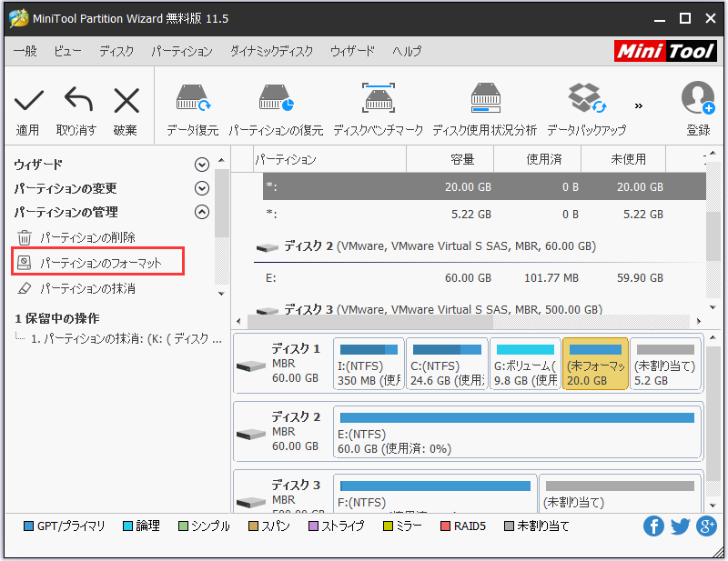Discard pending operations with 破棄

click(126, 111)
